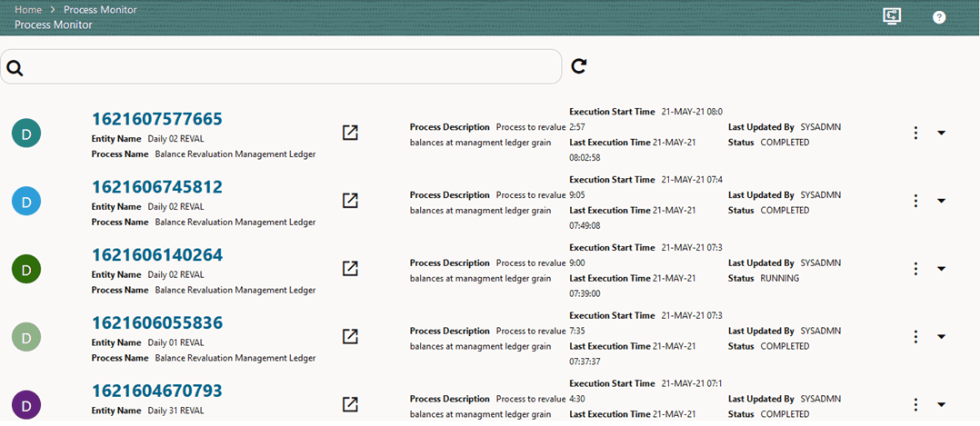This screenshot has width=980, height=426.
Task: Click SYSADMN for process 1621607577665
Action: [821, 127]
